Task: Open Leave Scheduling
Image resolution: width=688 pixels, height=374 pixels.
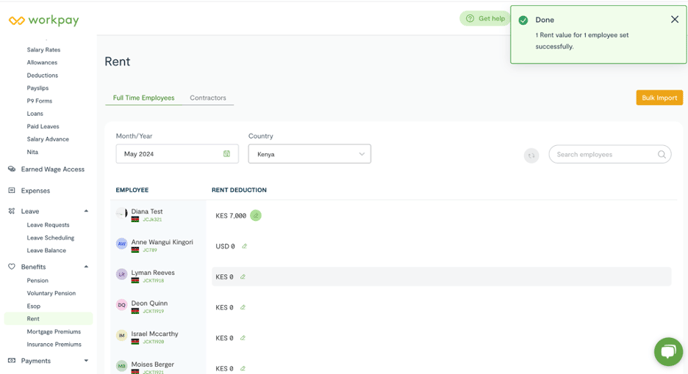Action: coord(50,237)
